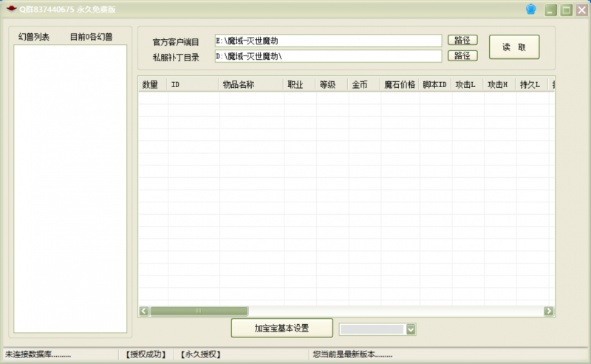Click the 【永久授权】 status entry
Image resolution: width=591 pixels, height=364 pixels.
[200, 354]
